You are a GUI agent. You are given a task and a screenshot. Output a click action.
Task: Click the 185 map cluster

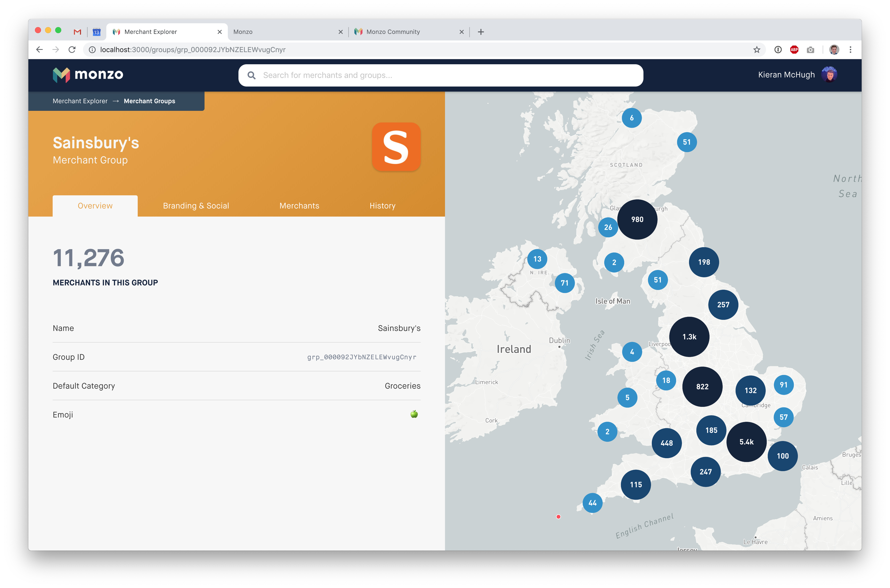click(x=711, y=430)
